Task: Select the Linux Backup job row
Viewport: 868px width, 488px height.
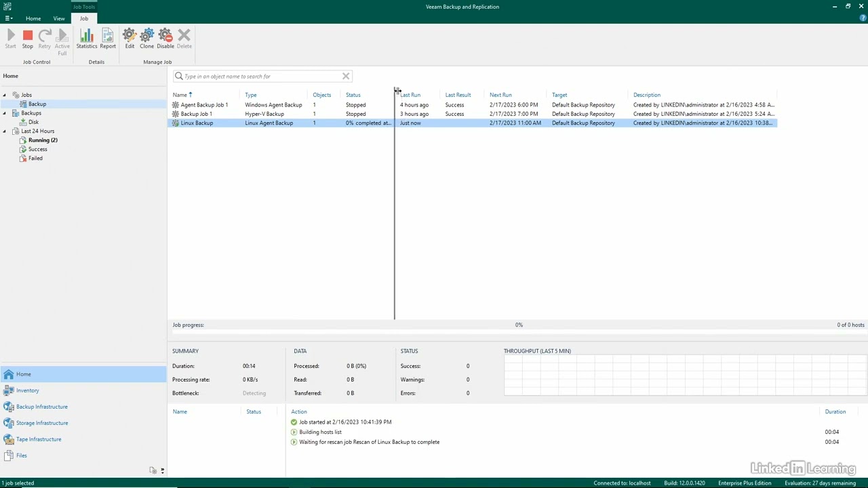Action: 472,123
